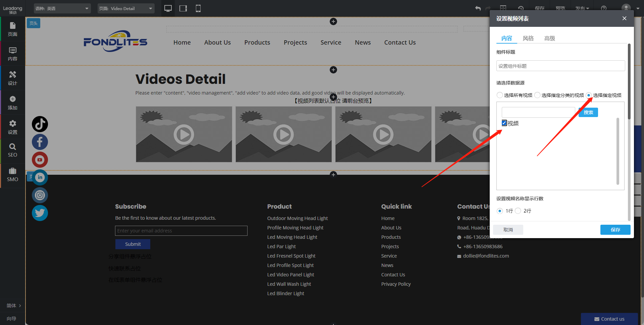644x325 pixels.
Task: Click the undo arrow in top toolbar
Action: coord(478,8)
